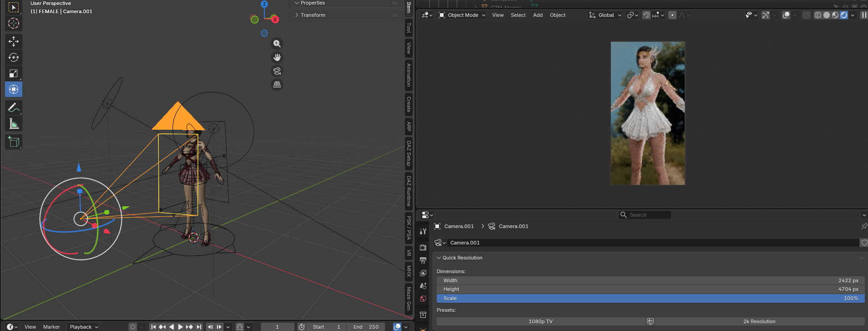Open the pivot point dropdown

632,15
